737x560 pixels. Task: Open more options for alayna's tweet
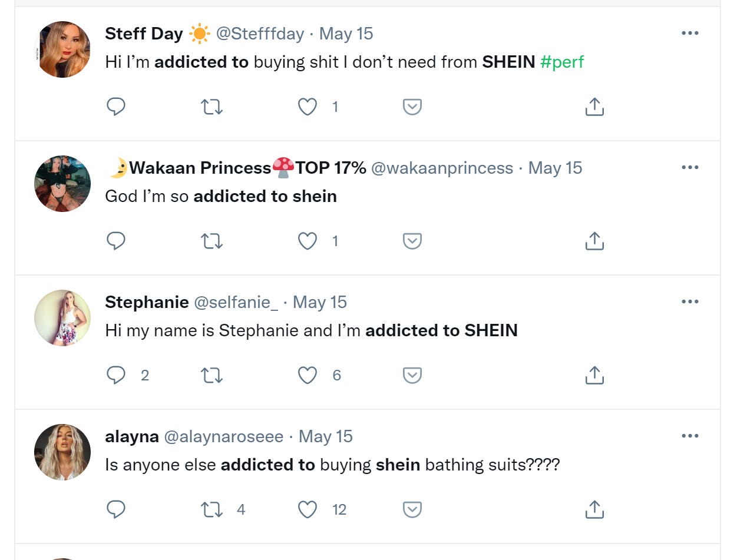point(689,436)
